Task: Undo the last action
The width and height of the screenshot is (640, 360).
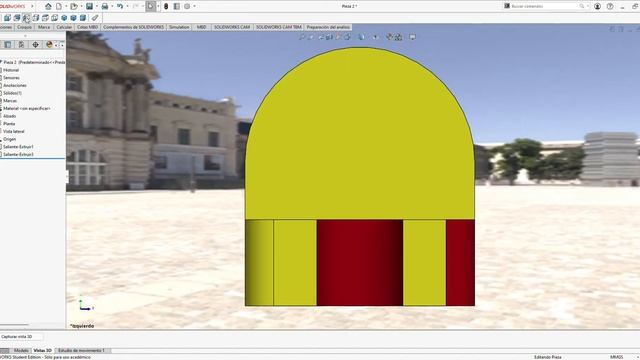Action: [120, 6]
